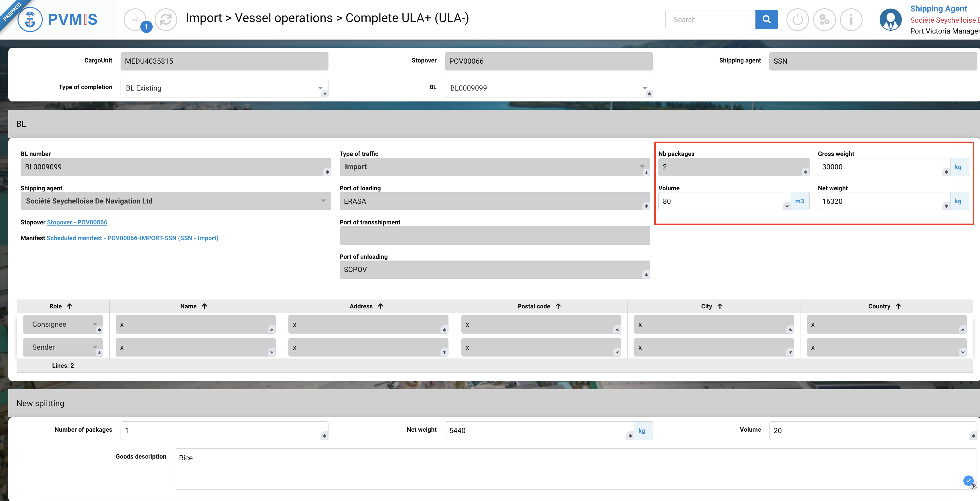Click the blue magnifier search button
The width and height of the screenshot is (980, 501).
tap(766, 19)
